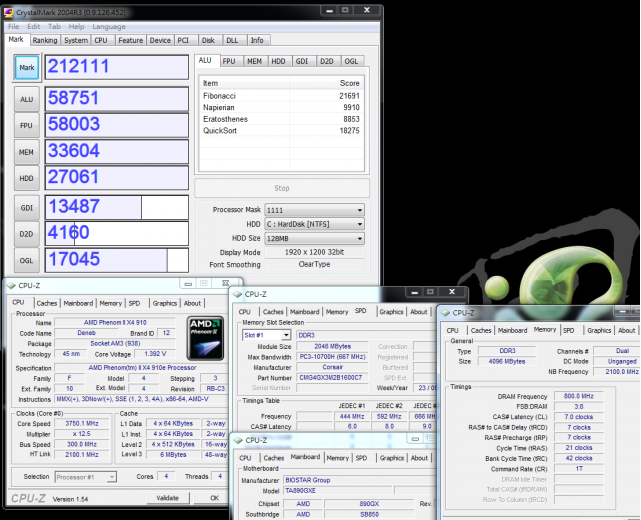Switch to the Info tab

point(257,40)
